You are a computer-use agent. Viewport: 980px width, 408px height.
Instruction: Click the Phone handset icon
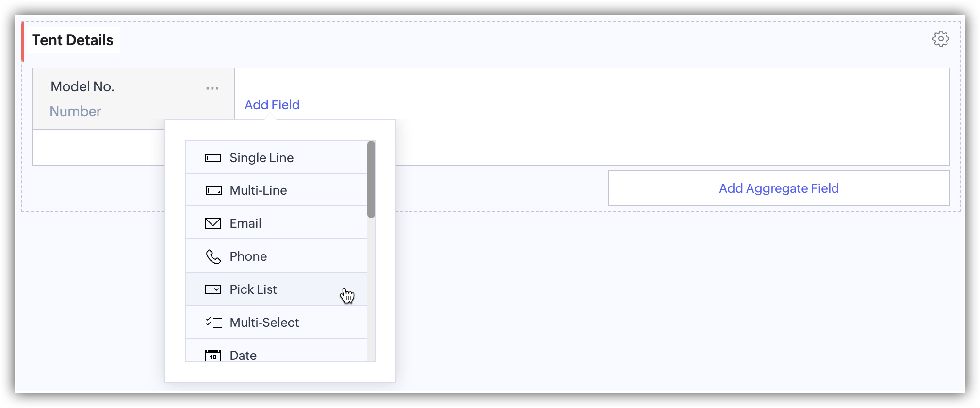pyautogui.click(x=213, y=256)
